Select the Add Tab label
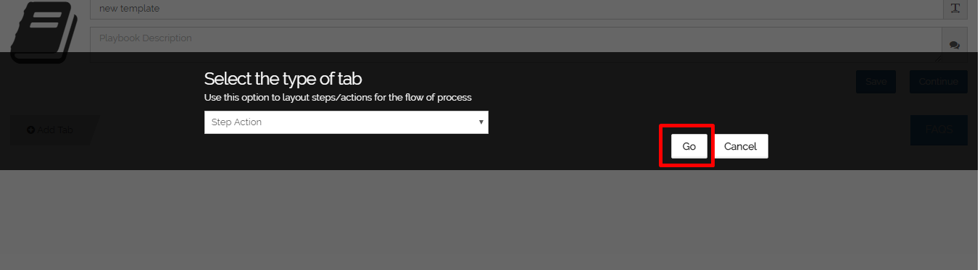Screen dimensions: 980x270 [55, 130]
